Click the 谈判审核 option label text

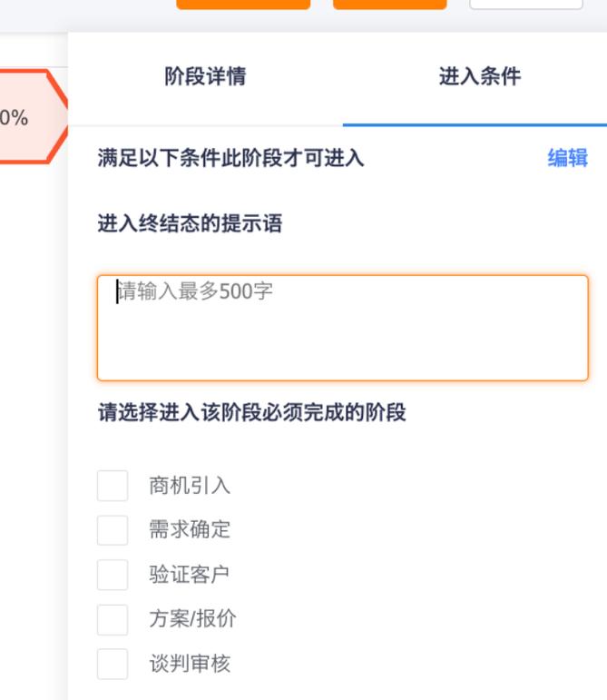[190, 664]
